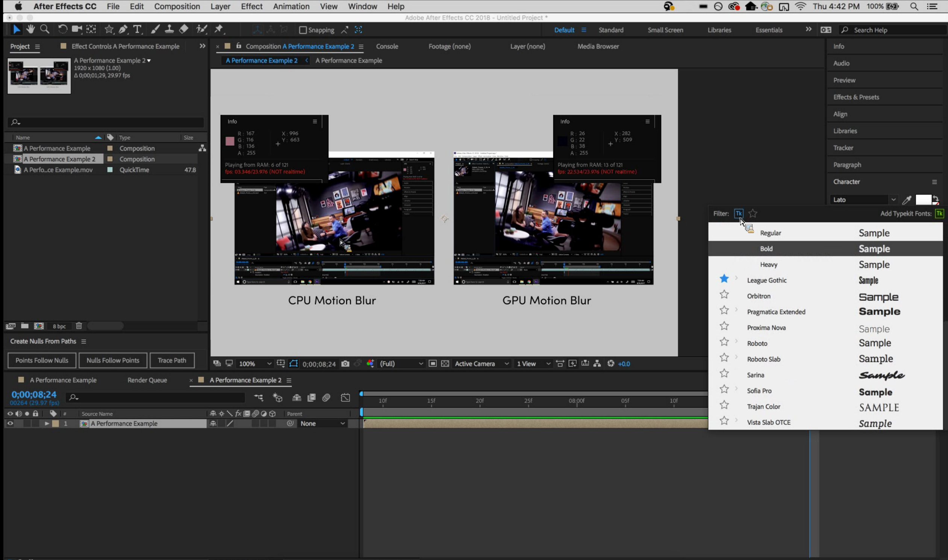The image size is (948, 560).
Task: Enable the Snapping checkbox
Action: [302, 30]
